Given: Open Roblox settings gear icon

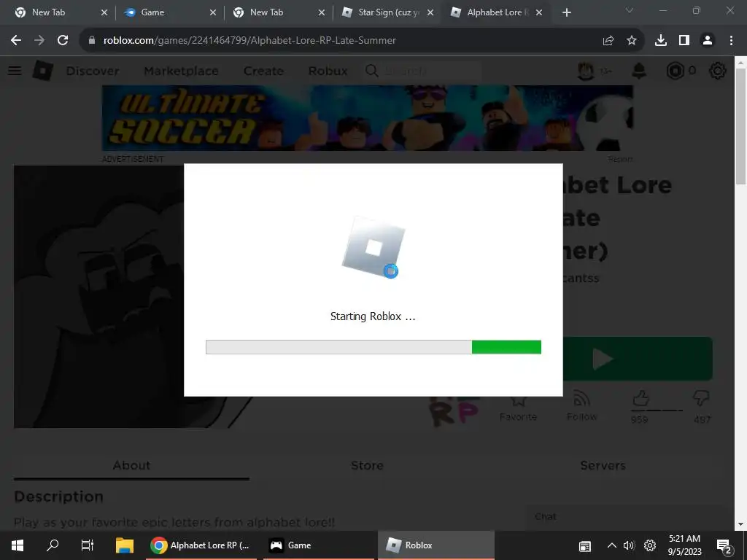Looking at the screenshot, I should click(x=718, y=71).
